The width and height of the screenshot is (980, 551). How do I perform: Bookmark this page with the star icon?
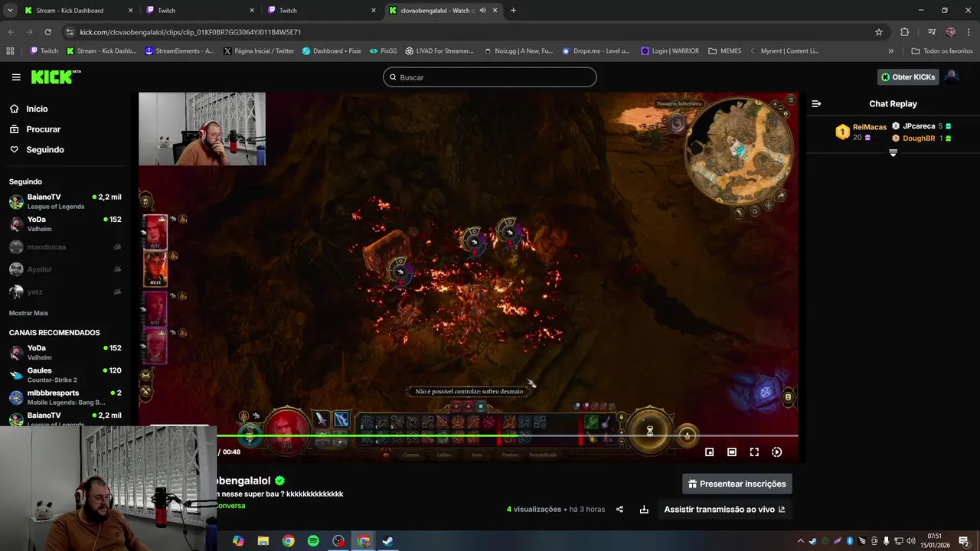[879, 32]
